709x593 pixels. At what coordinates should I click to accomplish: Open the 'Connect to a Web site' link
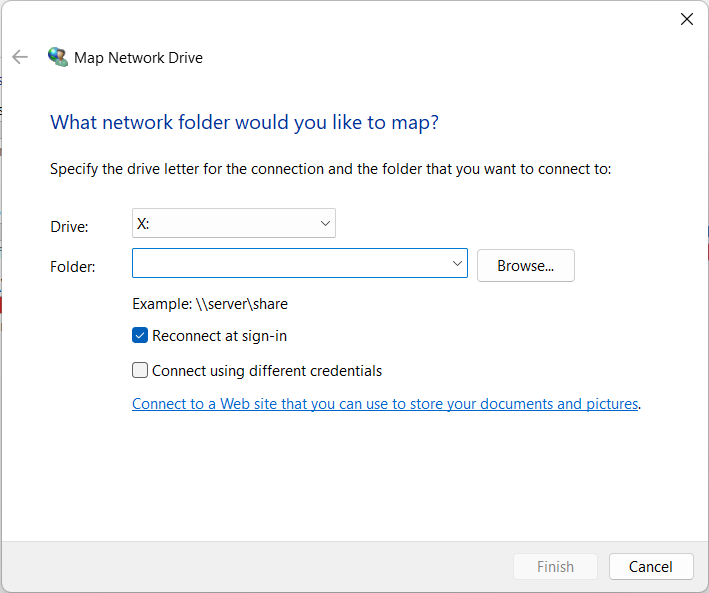pos(385,404)
